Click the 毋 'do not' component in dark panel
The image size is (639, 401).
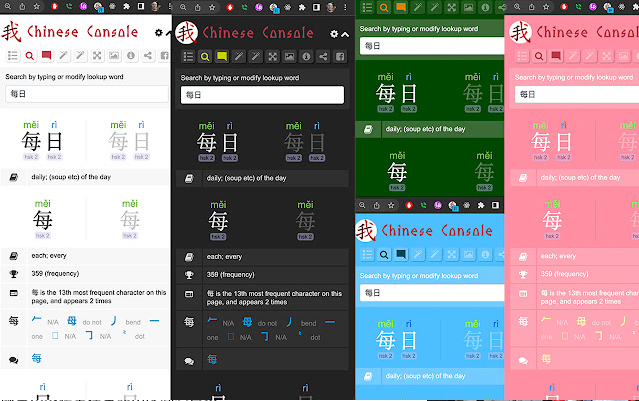tap(247, 322)
